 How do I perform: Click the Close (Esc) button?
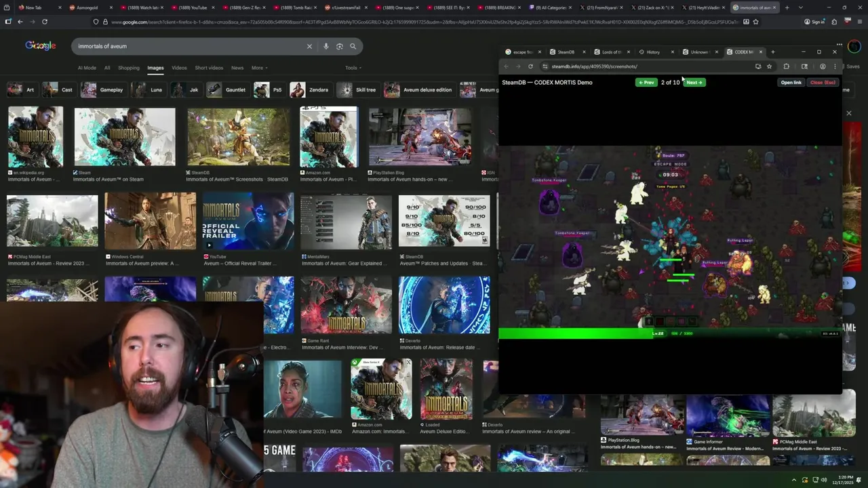[823, 82]
